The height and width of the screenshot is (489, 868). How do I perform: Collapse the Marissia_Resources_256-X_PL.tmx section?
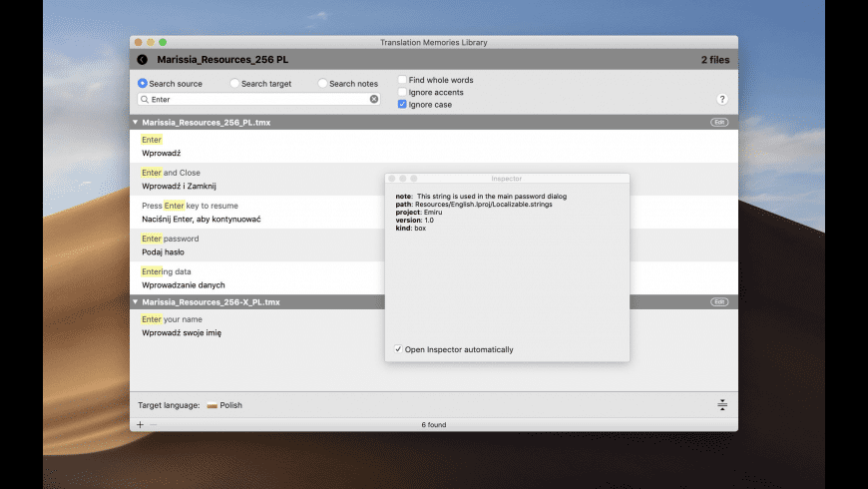(136, 301)
